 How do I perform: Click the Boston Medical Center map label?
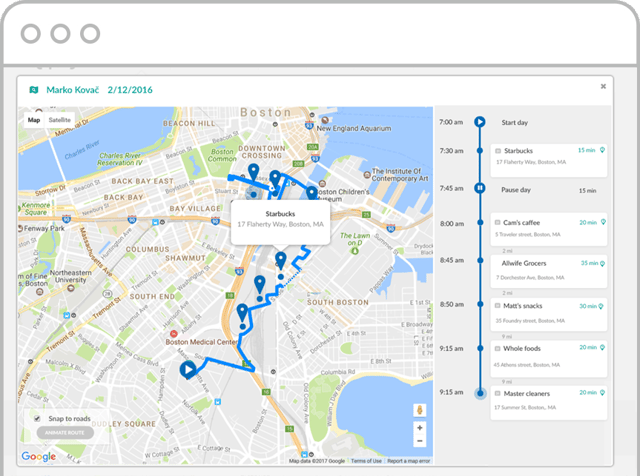[x=202, y=342]
